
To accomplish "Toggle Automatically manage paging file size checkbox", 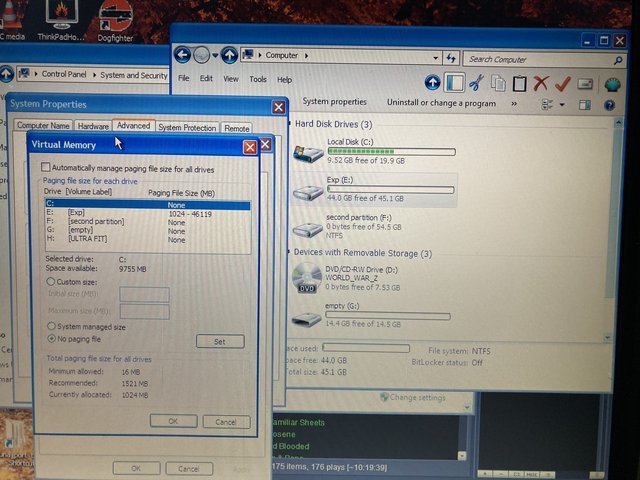I will 46,167.
